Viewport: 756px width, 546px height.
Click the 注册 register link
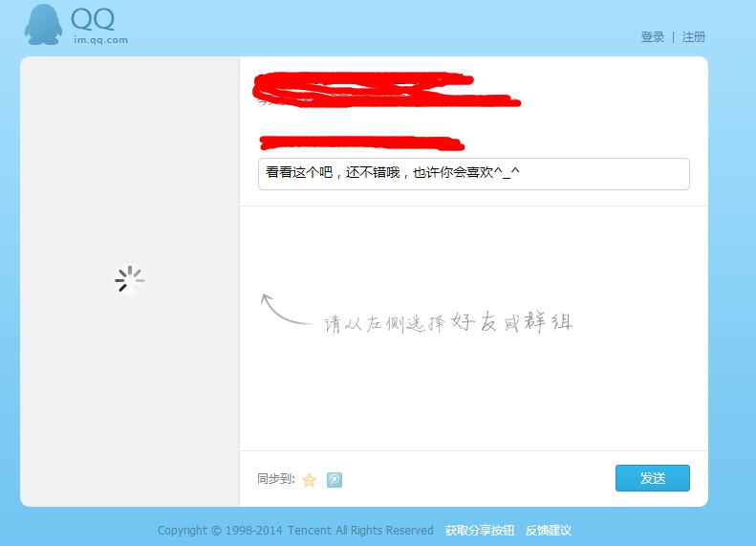[693, 37]
